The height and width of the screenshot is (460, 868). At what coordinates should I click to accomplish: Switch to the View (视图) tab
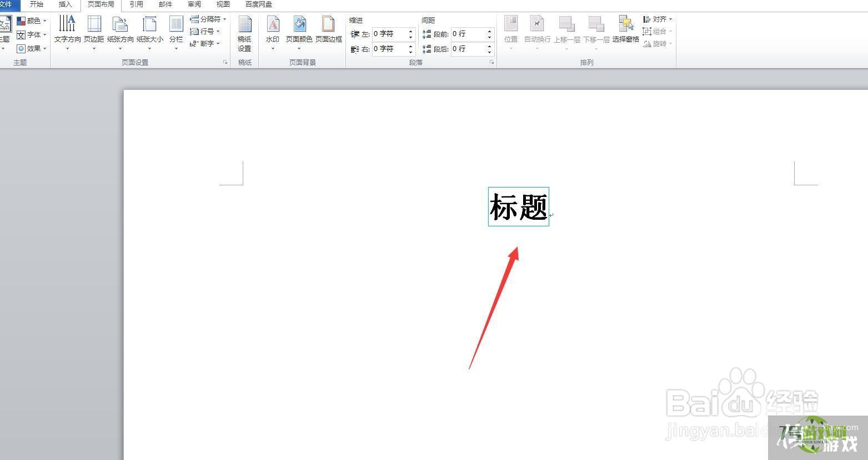pos(223,4)
